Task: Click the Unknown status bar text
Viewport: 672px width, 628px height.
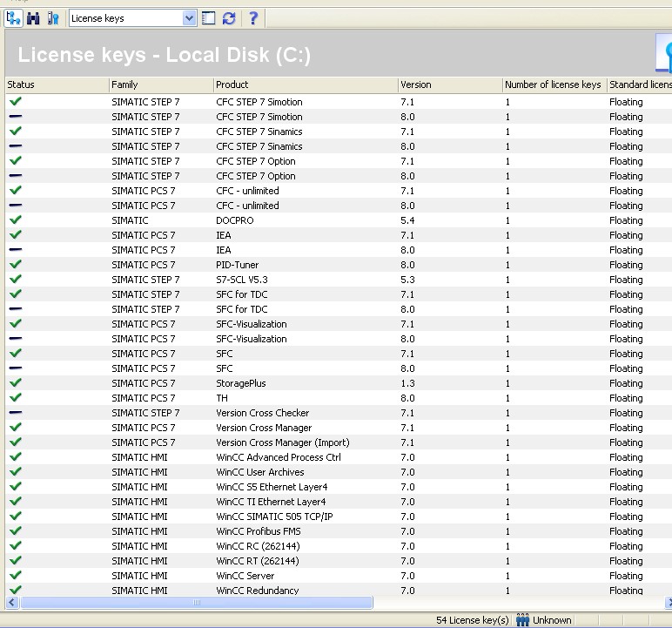Action: [552, 620]
